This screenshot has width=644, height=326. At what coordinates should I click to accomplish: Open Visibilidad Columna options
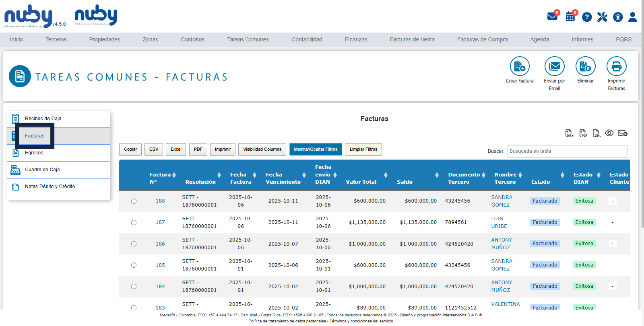(x=262, y=149)
